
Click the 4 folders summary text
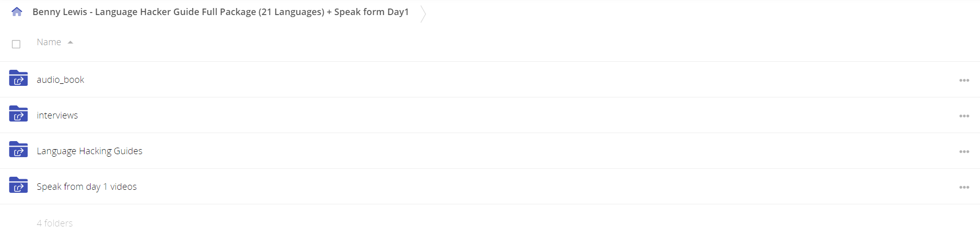click(55, 223)
